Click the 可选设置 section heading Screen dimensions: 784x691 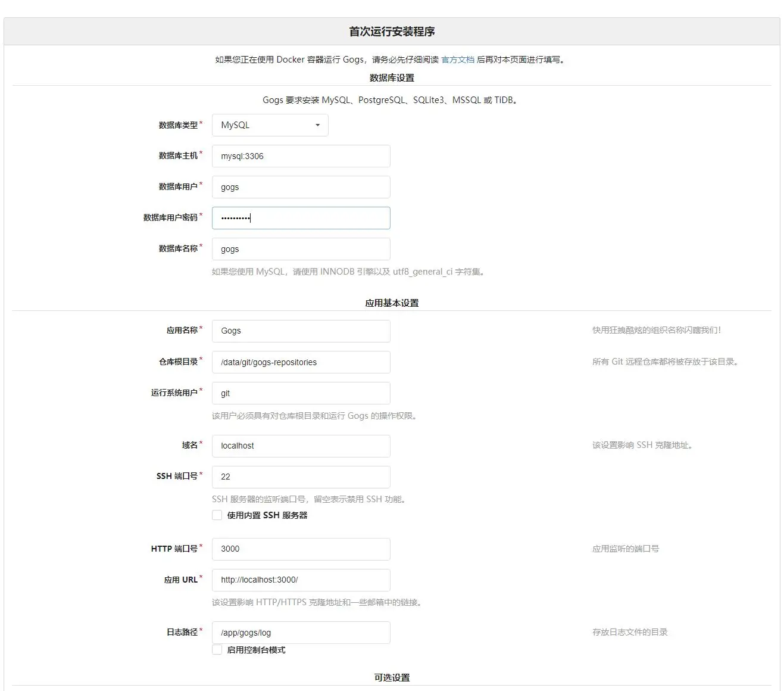point(392,678)
